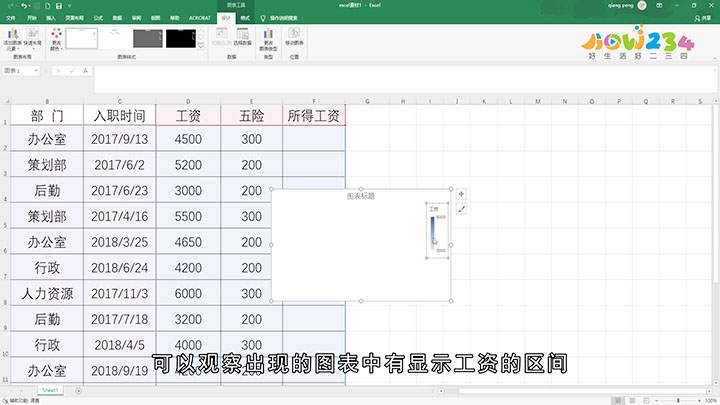Image resolution: width=720 pixels, height=405 pixels.
Task: Click the Cancel X icon in formula bar
Action: point(58,71)
